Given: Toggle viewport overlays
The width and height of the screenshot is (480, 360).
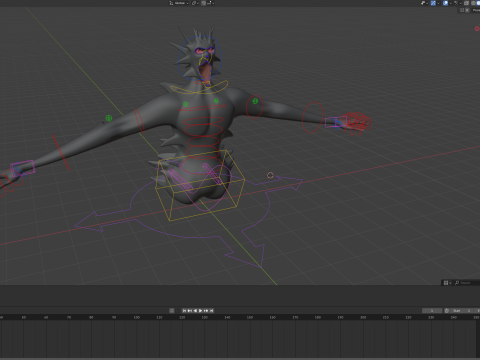Looking at the screenshot, I should click(445, 3).
